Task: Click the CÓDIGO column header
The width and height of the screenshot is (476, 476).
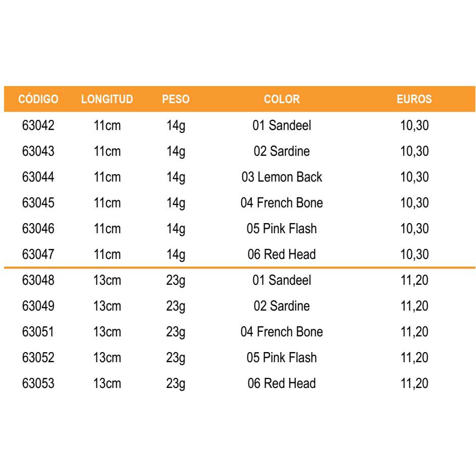Action: pos(38,99)
